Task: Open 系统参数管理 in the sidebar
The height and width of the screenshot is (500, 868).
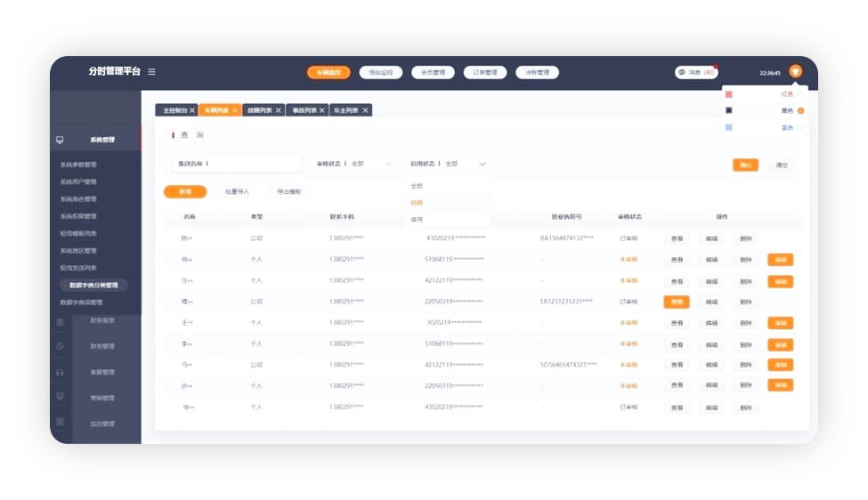Action: point(78,165)
